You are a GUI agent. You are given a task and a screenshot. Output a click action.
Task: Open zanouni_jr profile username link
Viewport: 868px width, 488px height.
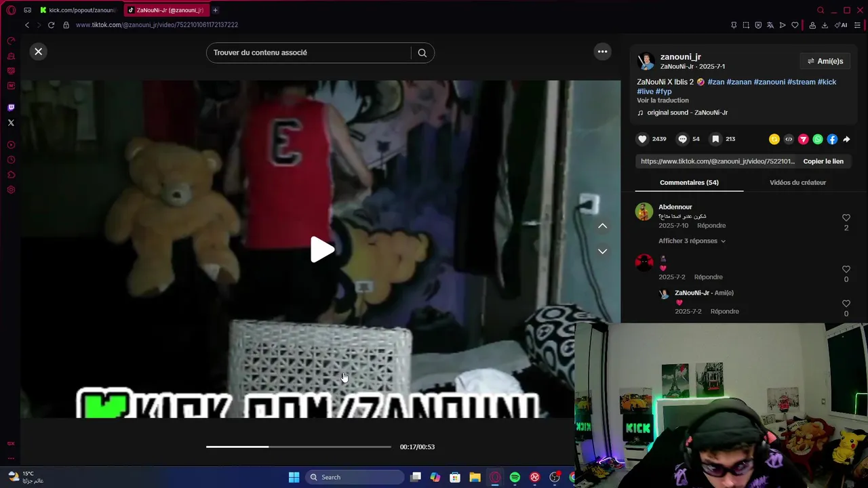[x=681, y=57]
